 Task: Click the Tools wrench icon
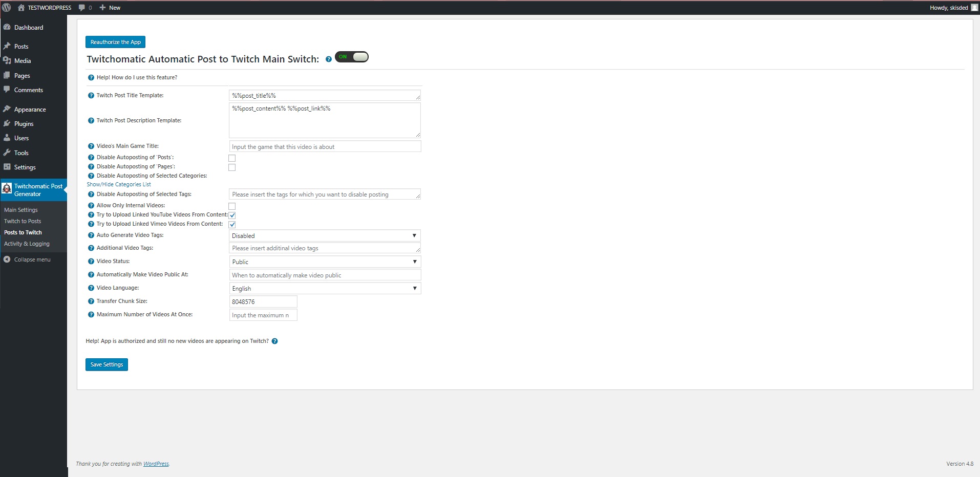(7, 153)
